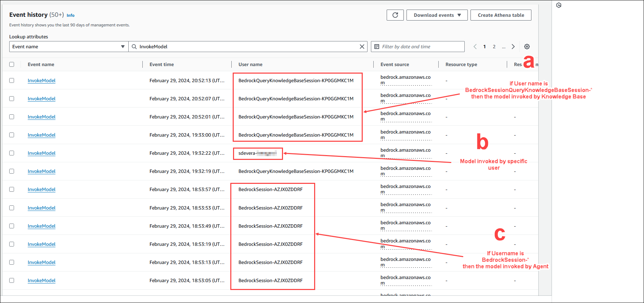Viewport: 644px width, 303px height.
Task: Check the 20:52:07 event row checkbox
Action: (12, 99)
